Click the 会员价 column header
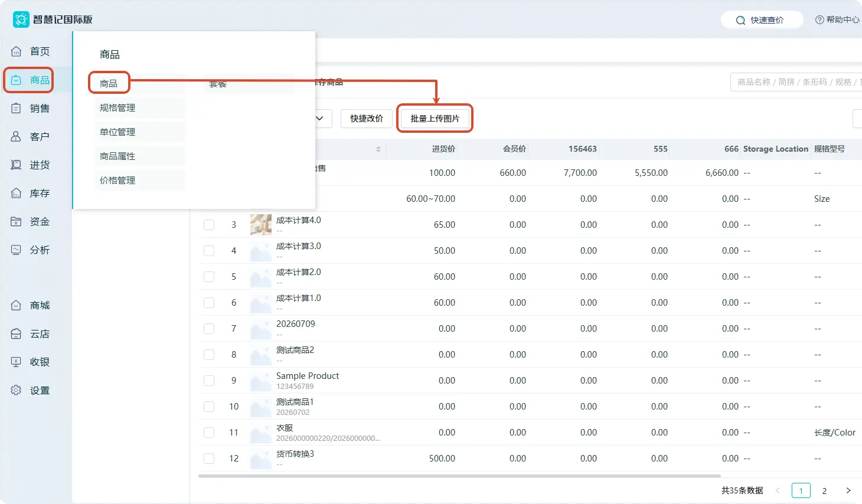This screenshot has width=862, height=504. [x=514, y=149]
